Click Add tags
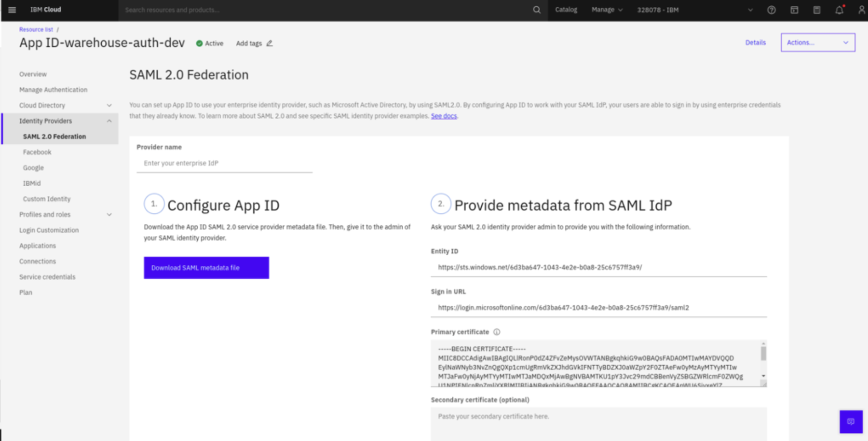 [x=249, y=43]
